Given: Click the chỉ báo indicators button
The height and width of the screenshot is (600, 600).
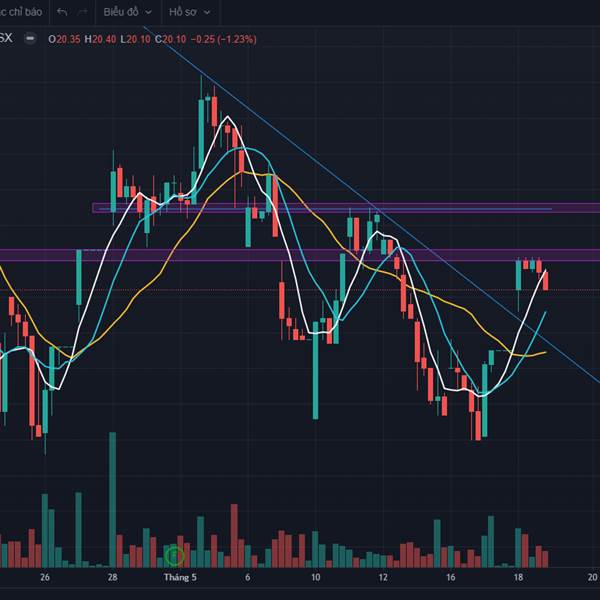Looking at the screenshot, I should pos(21,12).
